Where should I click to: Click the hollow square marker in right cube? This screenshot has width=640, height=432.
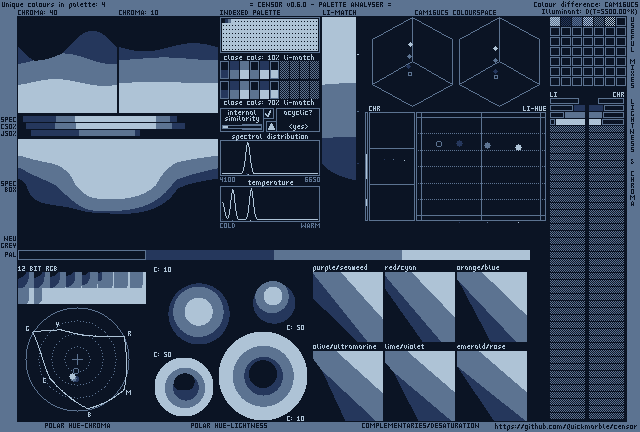point(496,77)
